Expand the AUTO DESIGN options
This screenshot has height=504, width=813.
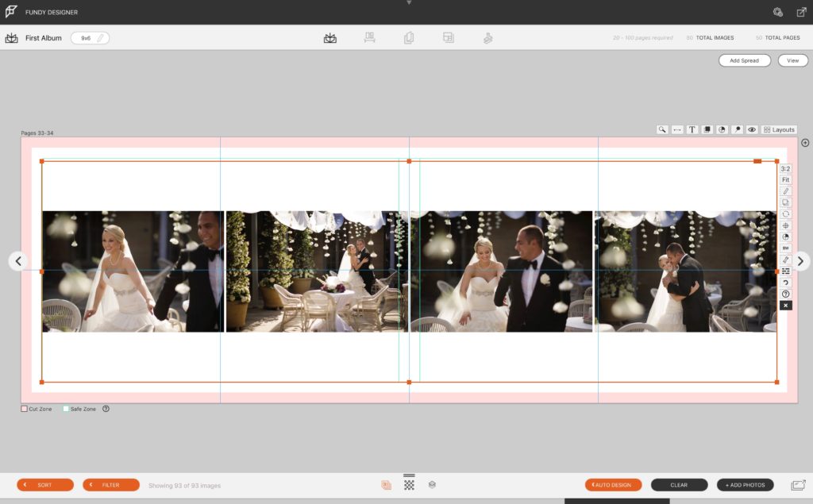click(x=614, y=485)
